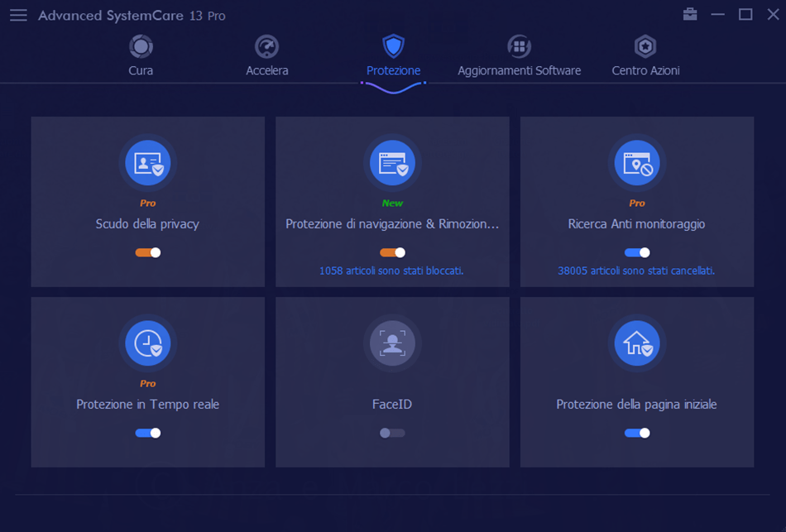Open the hamburger main menu
The image size is (786, 532).
click(x=18, y=15)
